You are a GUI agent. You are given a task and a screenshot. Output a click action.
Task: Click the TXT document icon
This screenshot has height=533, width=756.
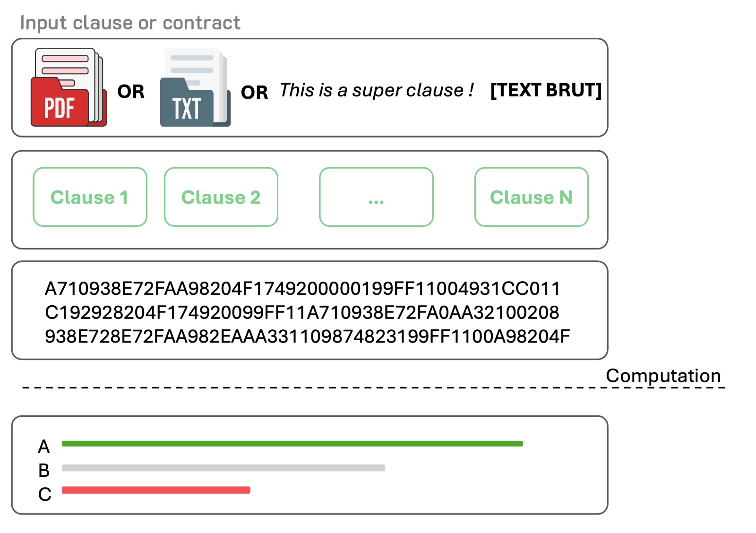[195, 88]
